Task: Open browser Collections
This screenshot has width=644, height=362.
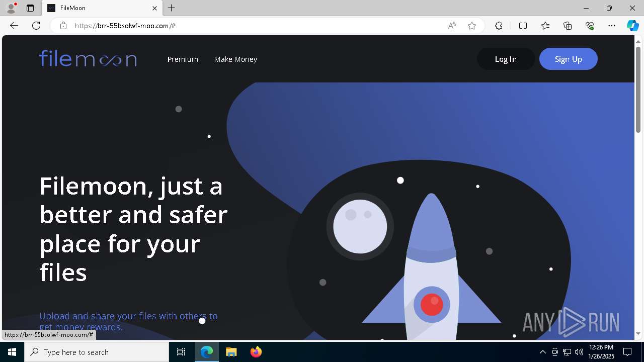Action: pos(568,26)
